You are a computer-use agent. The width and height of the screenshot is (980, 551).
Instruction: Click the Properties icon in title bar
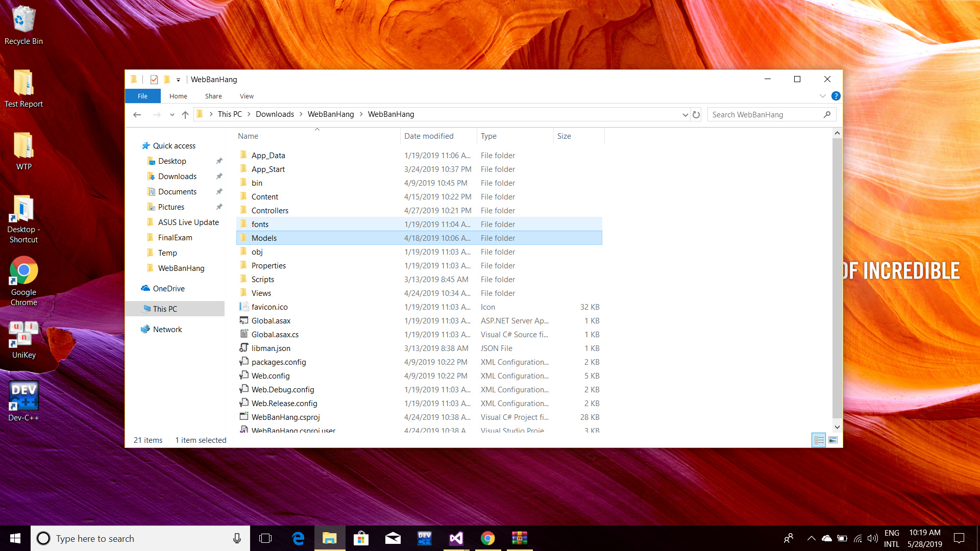point(154,80)
